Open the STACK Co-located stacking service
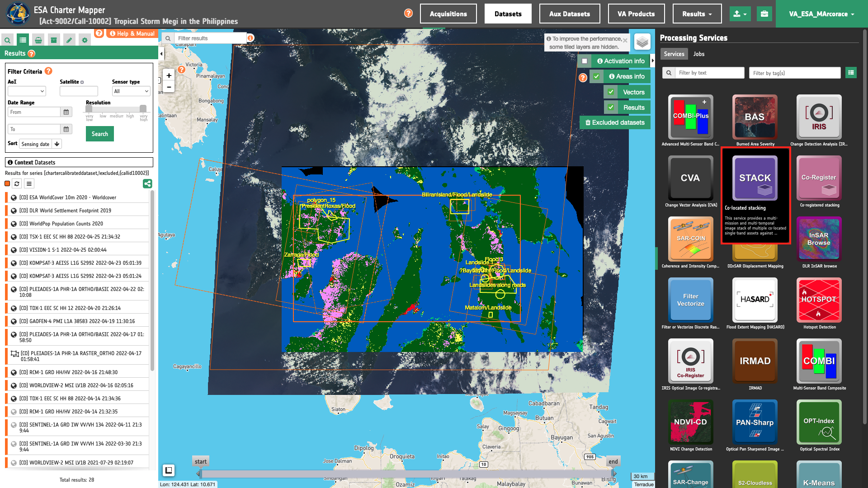The width and height of the screenshot is (868, 488). tap(755, 178)
